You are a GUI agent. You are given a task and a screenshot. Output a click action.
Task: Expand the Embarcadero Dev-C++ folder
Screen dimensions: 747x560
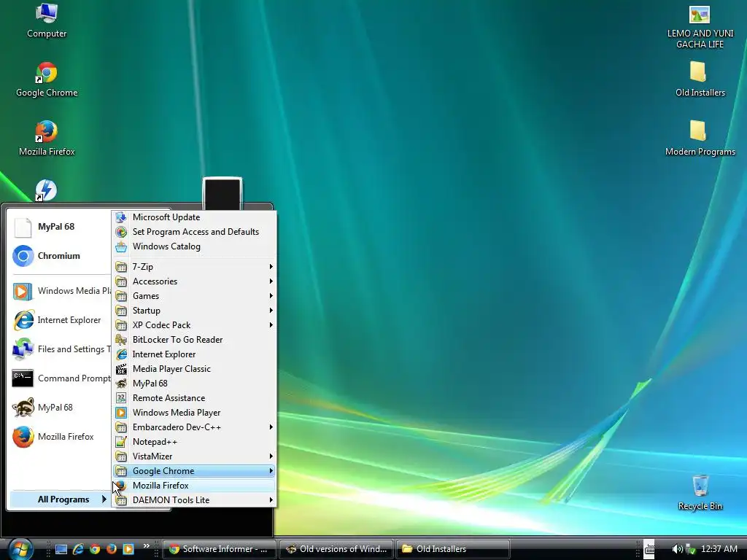[194, 427]
